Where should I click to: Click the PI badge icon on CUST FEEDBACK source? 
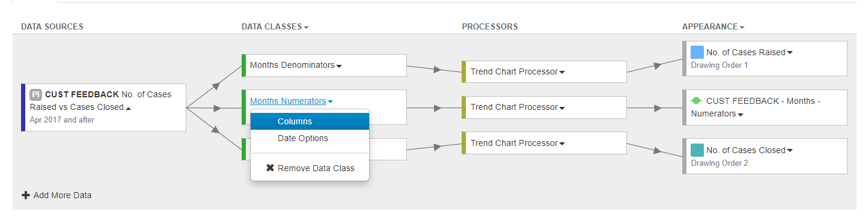(x=35, y=94)
